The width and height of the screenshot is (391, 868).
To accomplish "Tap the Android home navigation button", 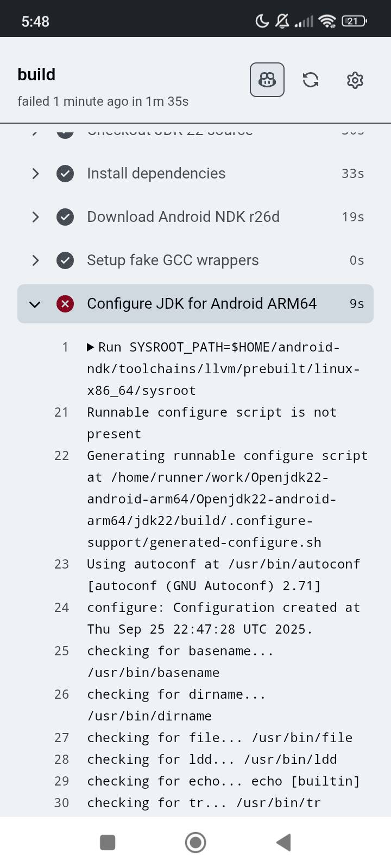I will coord(195,843).
